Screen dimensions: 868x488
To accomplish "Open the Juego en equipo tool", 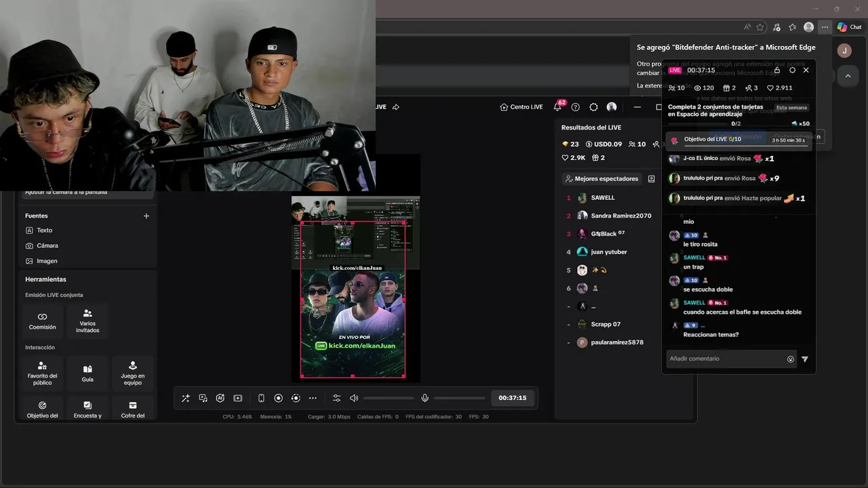I will [133, 373].
